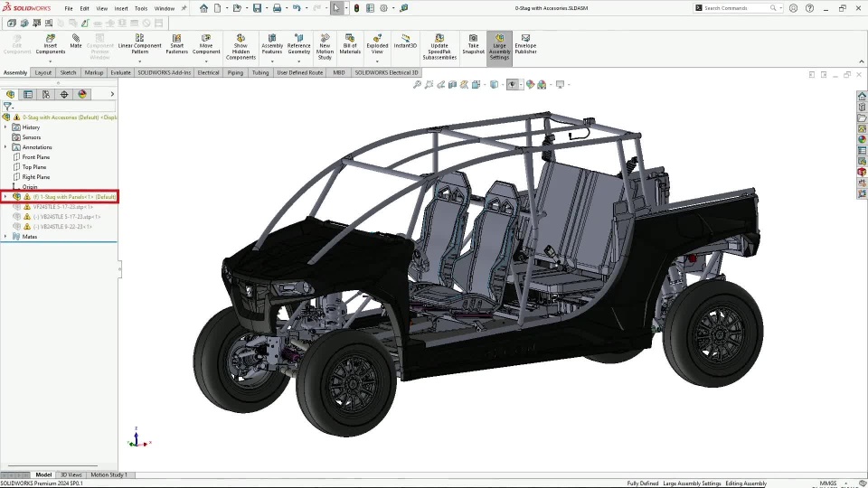
Task: Click the Rebuild traffic light icon
Action: coord(356,8)
